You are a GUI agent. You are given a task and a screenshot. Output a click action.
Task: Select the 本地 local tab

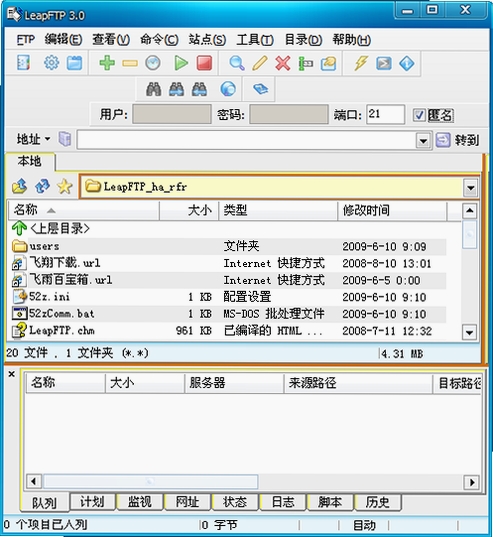point(30,161)
